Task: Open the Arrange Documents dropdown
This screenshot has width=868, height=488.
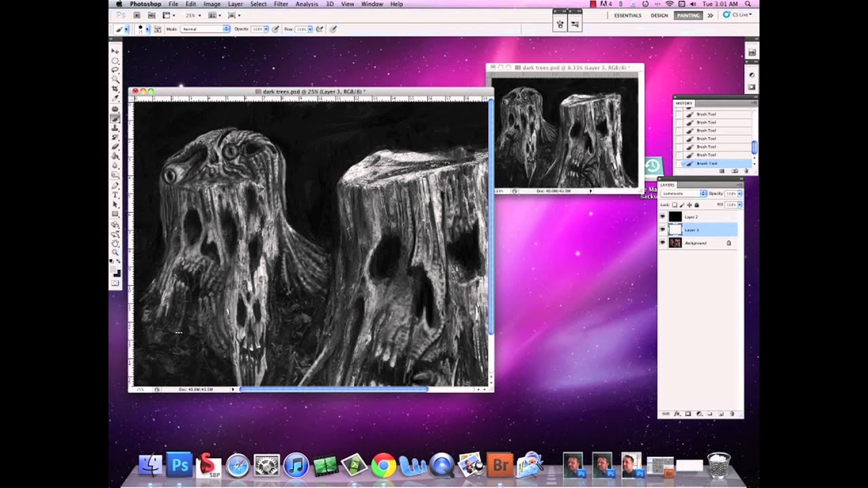Action: 214,15
